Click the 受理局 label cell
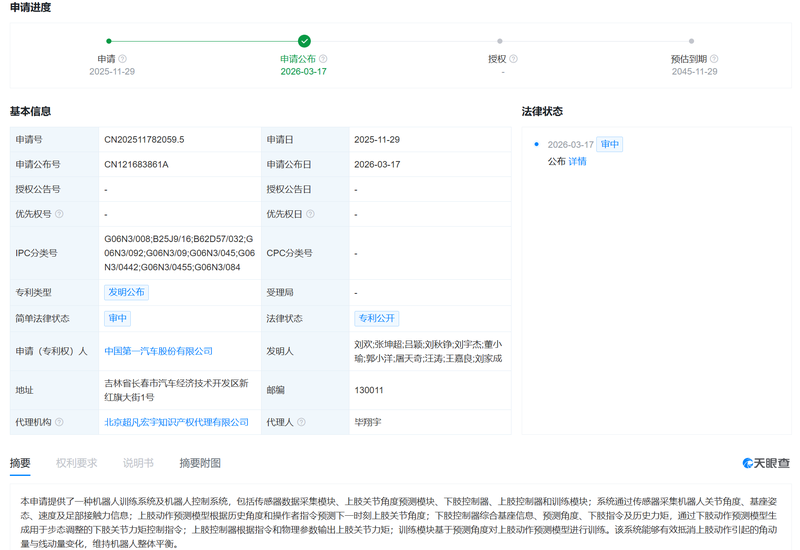The image size is (800, 550). point(305,292)
